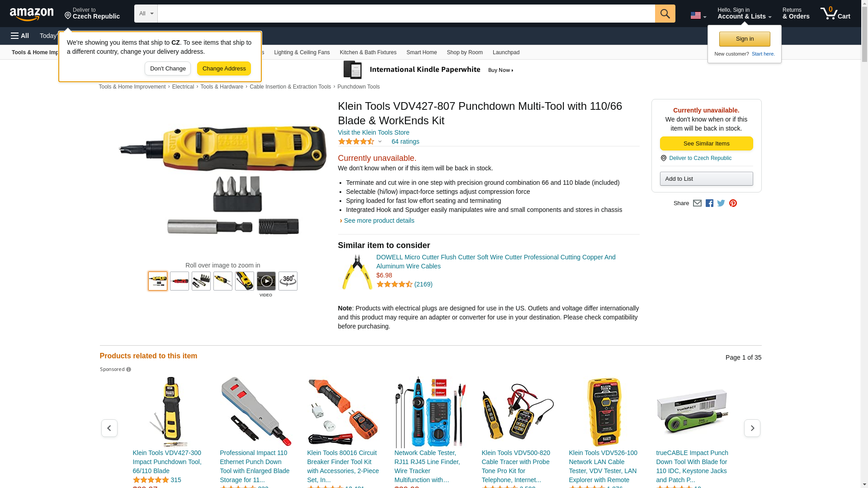
Task: Share product on Pinterest icon
Action: pyautogui.click(x=733, y=203)
